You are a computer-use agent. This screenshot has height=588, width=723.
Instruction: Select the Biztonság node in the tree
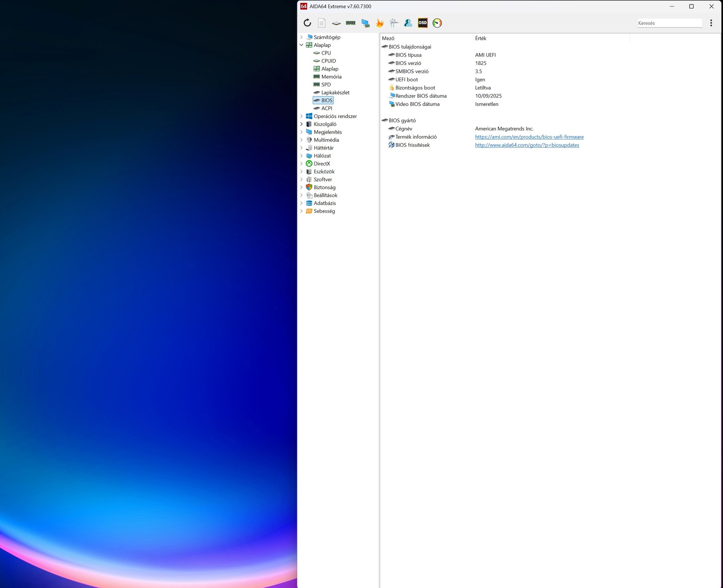point(324,187)
